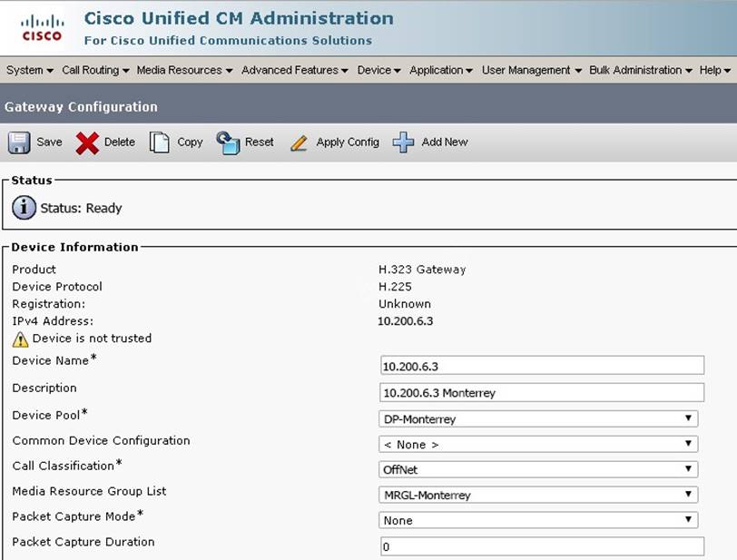Click the Cisco logo
The width and height of the screenshot is (737, 560).
coord(42,27)
